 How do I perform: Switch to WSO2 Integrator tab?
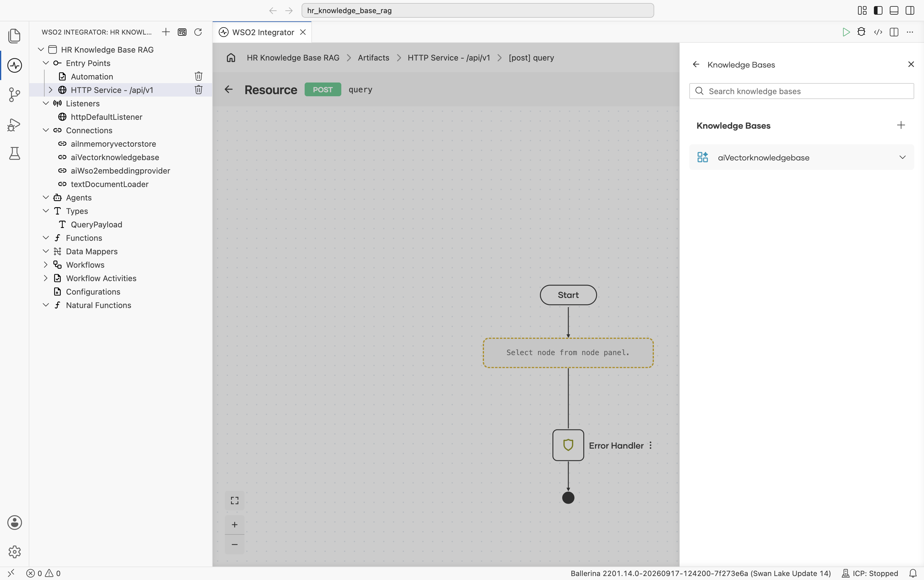[263, 32]
